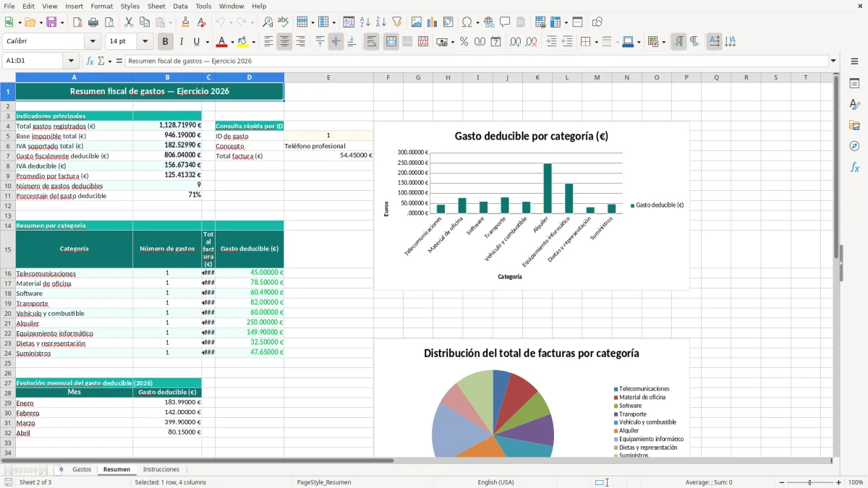Viewport: 868px width, 488px height.
Task: Apply the blue Background Color swatch
Action: point(627,42)
